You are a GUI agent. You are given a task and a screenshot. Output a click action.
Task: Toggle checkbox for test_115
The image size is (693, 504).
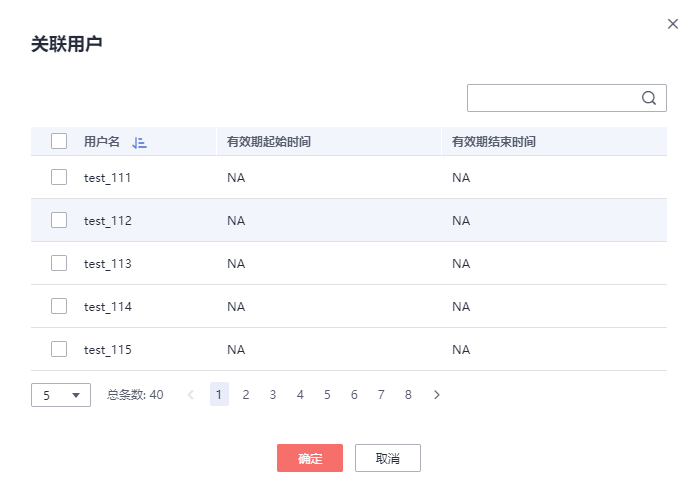pos(59,349)
